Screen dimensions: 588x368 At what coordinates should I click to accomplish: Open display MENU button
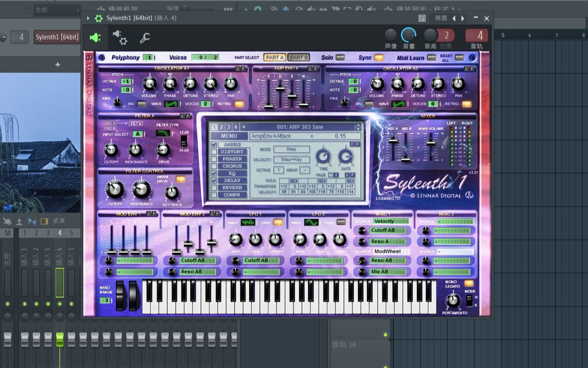(x=229, y=136)
